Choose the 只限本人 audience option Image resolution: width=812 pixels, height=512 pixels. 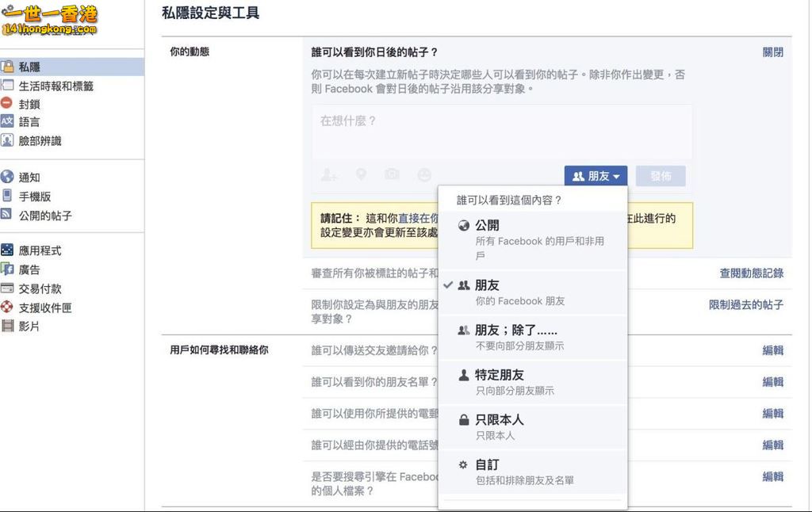coord(533,427)
